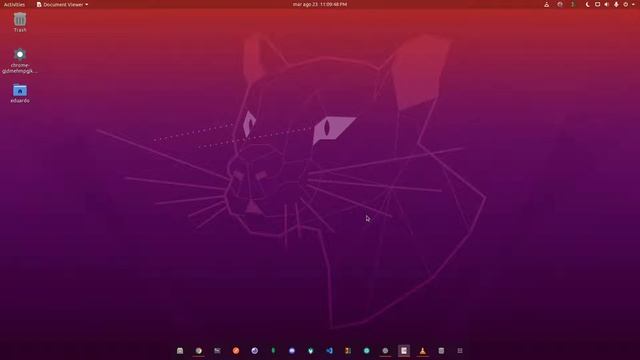Open the Activities overview
Viewport: 640px width, 360px height.
[x=14, y=4]
